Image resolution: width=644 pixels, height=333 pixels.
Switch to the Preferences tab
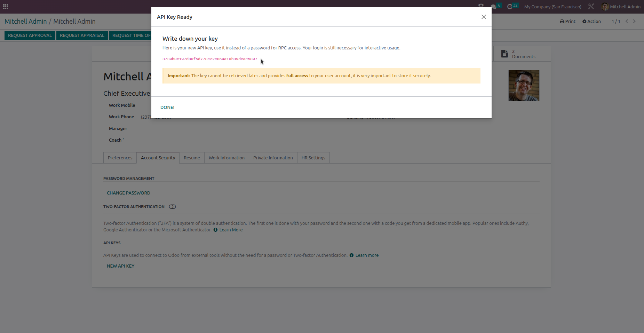tap(120, 158)
